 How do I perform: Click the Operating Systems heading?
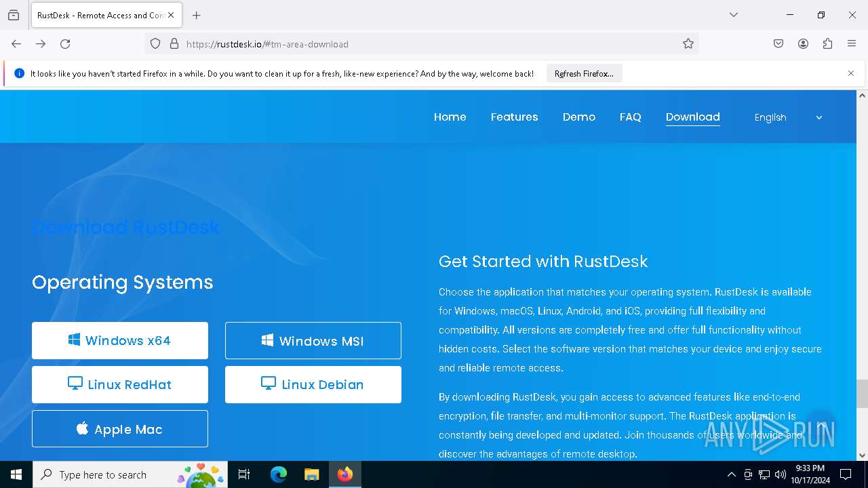[x=123, y=282]
